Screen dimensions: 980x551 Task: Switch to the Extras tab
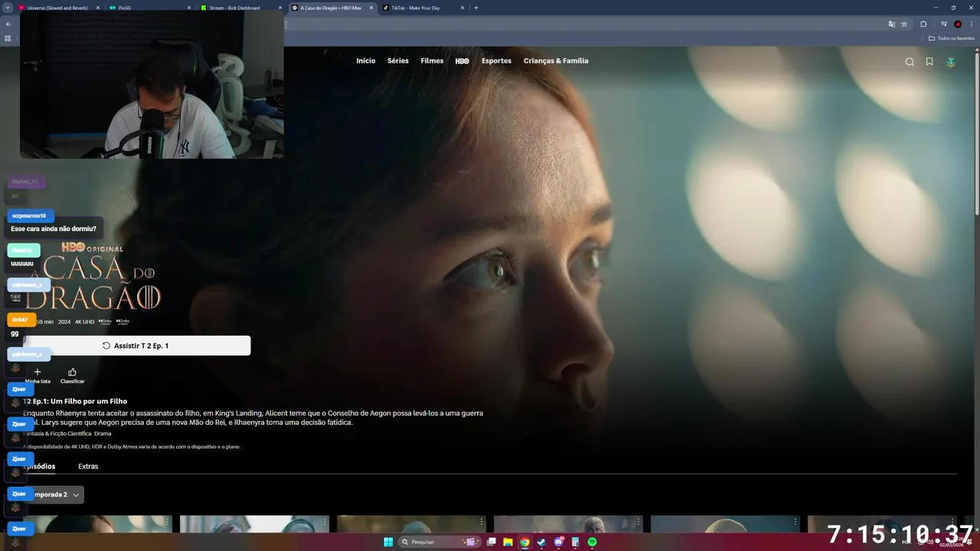pyautogui.click(x=88, y=466)
